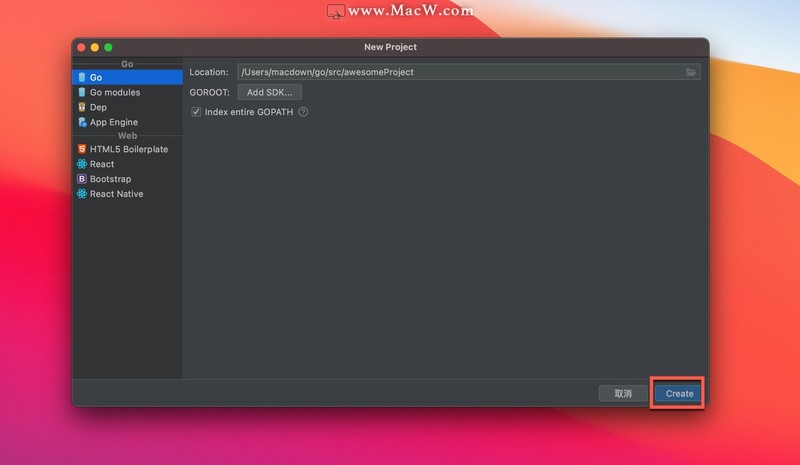Screen dimensions: 800x465
Task: Close the New Project window
Action: click(81, 47)
